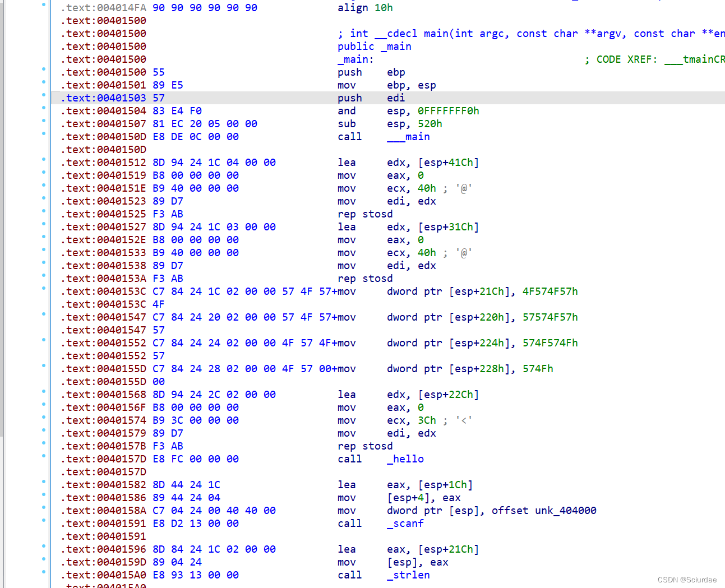The image size is (725, 588).
Task: Click the mov [esp], eax instruction
Action: (x=393, y=562)
